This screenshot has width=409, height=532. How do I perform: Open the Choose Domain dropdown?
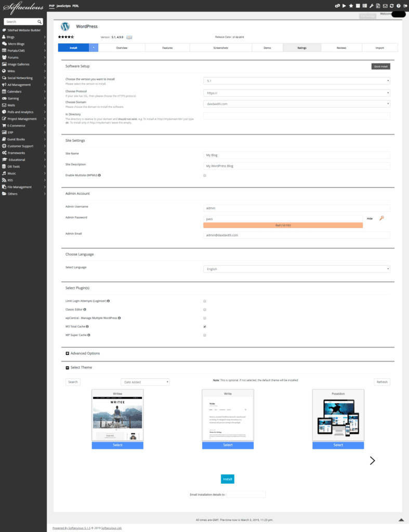(x=297, y=104)
